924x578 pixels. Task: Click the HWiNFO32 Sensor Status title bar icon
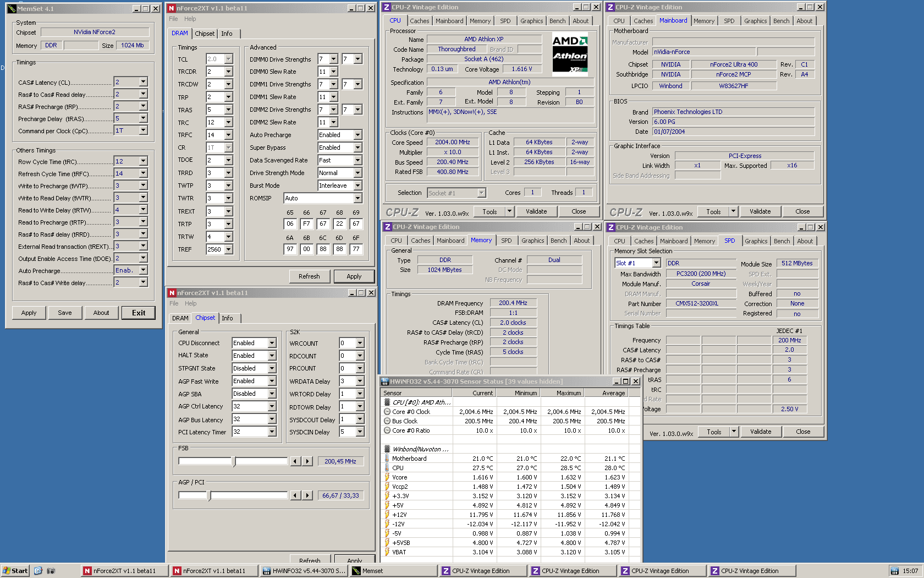(385, 381)
